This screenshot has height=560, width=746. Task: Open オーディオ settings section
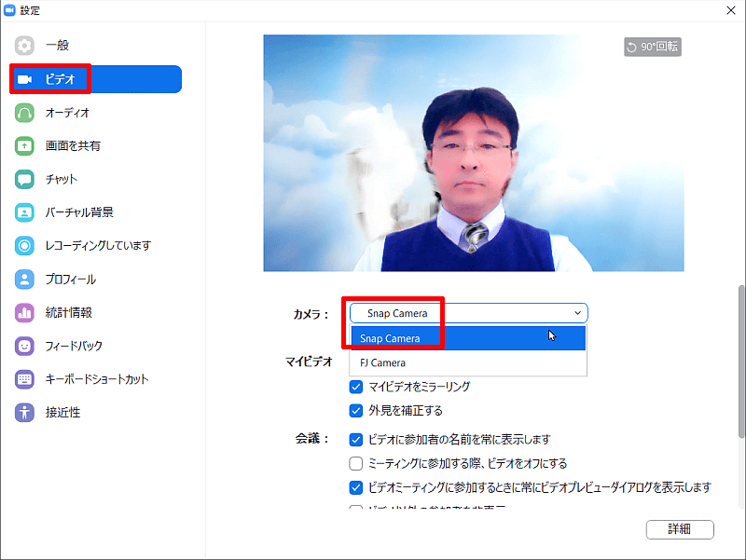pos(67,113)
